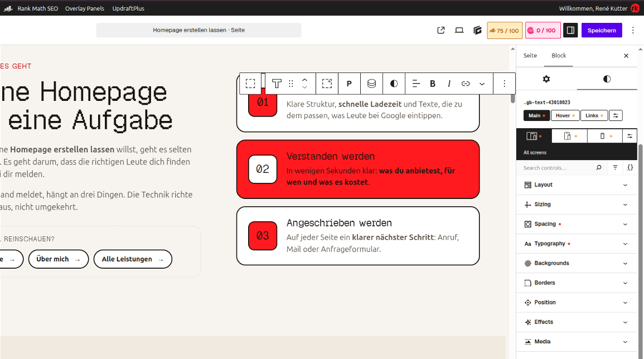Screen dimensions: 644x359
Task: Select the Verstanden werden heading
Action: point(331,157)
